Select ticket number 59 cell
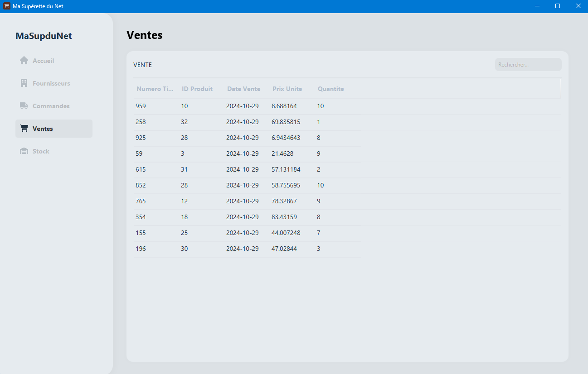The height and width of the screenshot is (374, 588). coord(156,153)
